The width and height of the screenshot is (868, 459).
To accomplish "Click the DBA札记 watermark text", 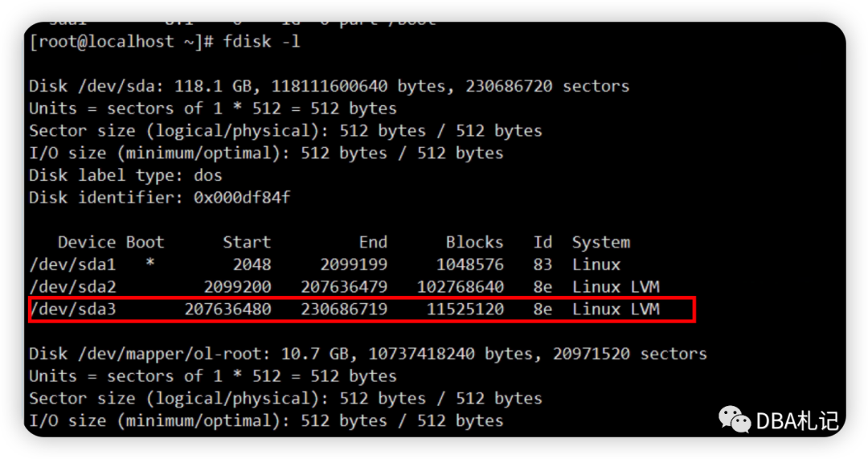I will click(796, 421).
